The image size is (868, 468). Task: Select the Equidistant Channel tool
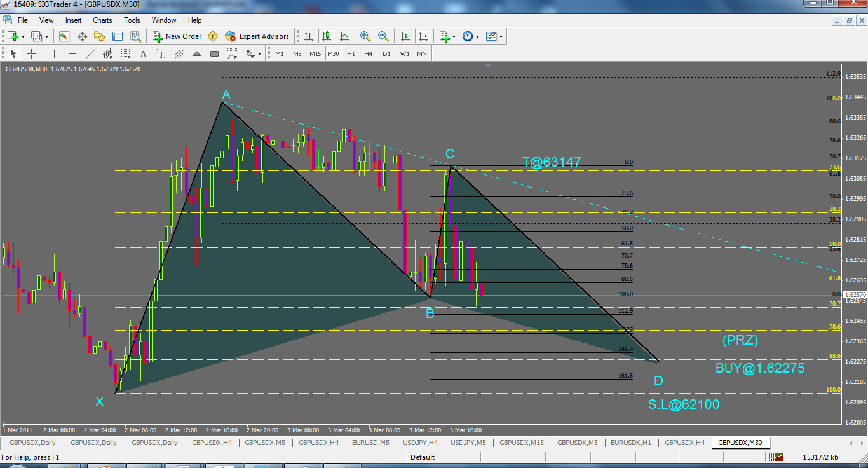coord(108,53)
